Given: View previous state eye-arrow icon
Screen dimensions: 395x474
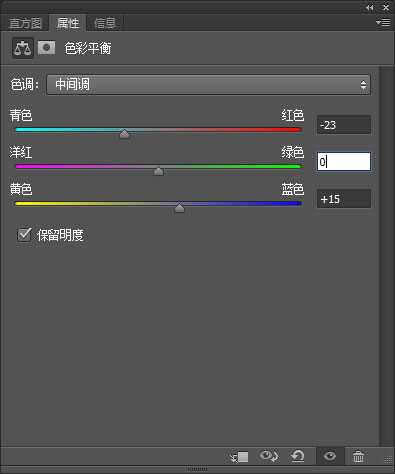Looking at the screenshot, I should 269,456.
